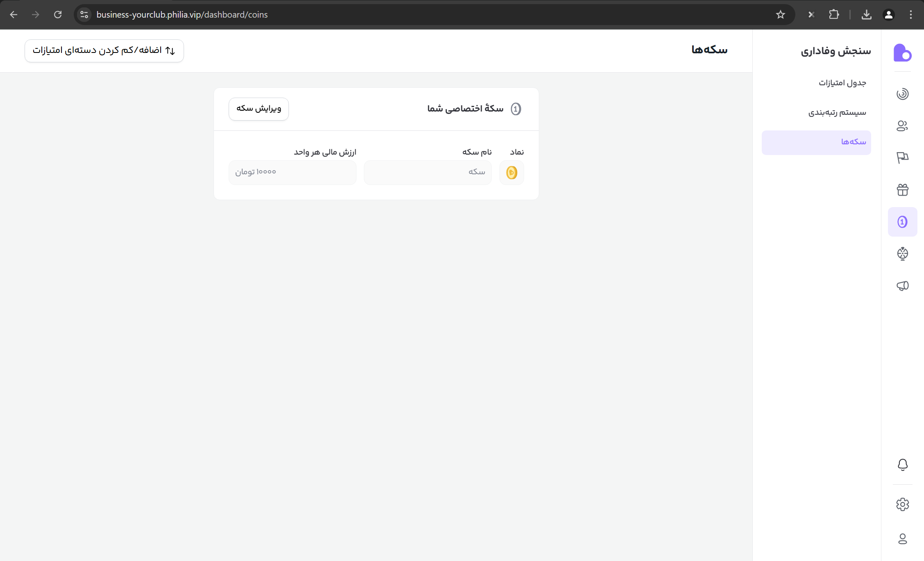Click اضافه/کم کردن دسته‌ای امتیازات button
The height and width of the screenshot is (561, 924).
[104, 50]
